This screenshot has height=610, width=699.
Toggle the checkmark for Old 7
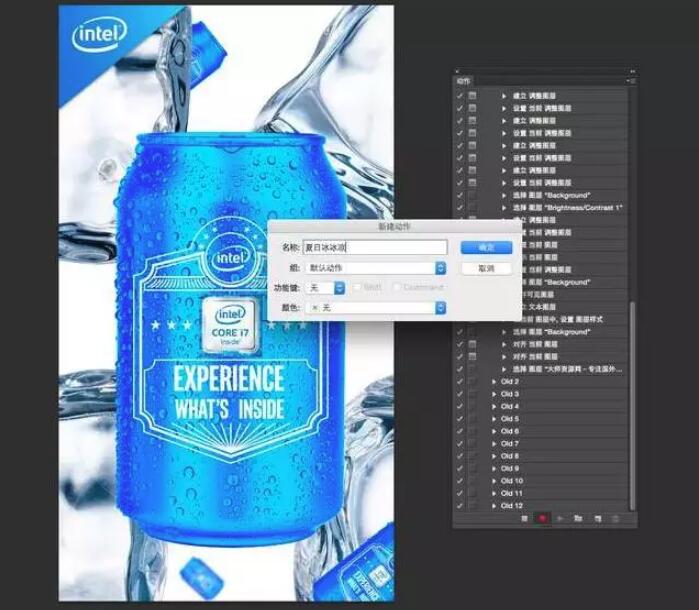pos(460,444)
